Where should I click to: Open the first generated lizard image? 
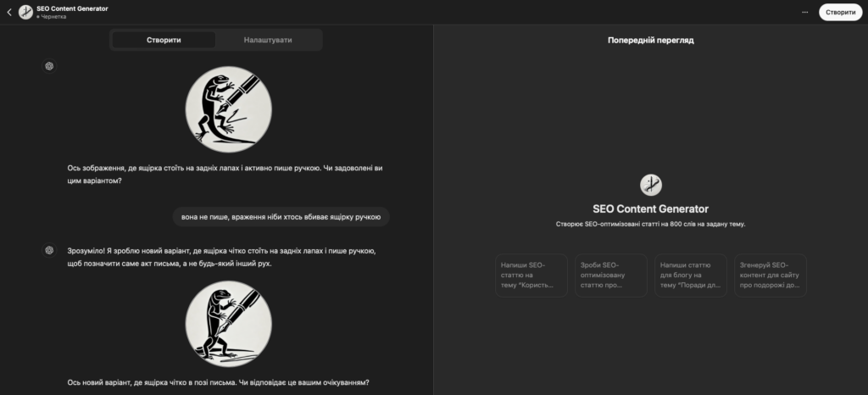pyautogui.click(x=229, y=108)
